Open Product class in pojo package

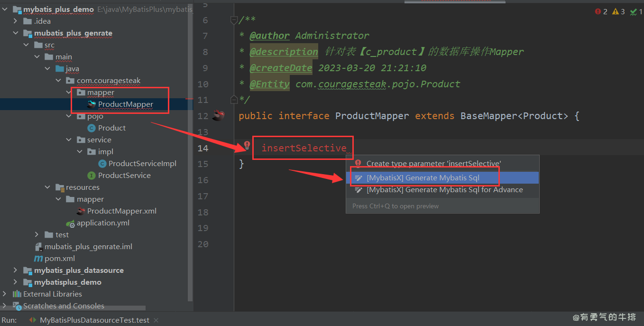pyautogui.click(x=111, y=128)
